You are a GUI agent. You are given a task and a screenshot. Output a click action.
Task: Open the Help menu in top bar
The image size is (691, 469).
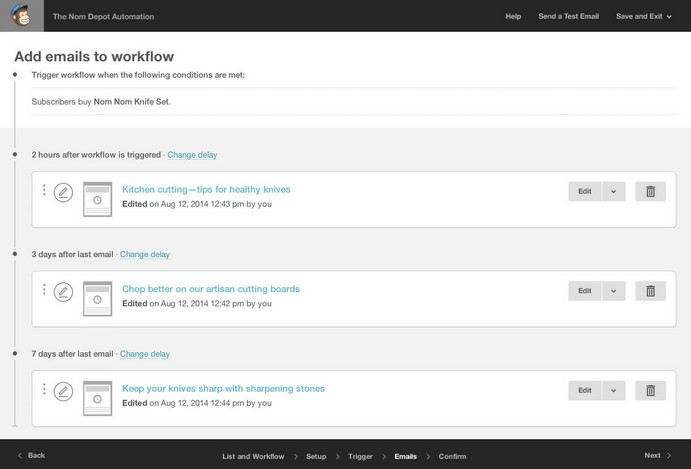[x=513, y=16]
